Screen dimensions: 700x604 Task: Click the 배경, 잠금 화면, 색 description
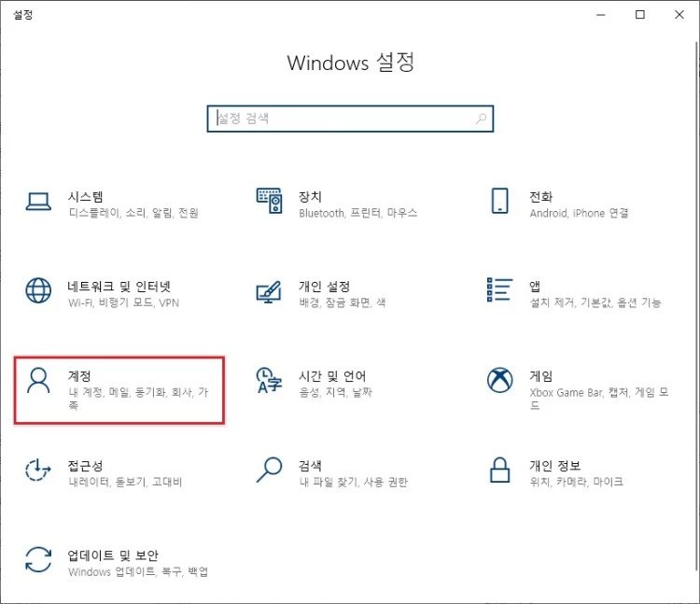(343, 302)
